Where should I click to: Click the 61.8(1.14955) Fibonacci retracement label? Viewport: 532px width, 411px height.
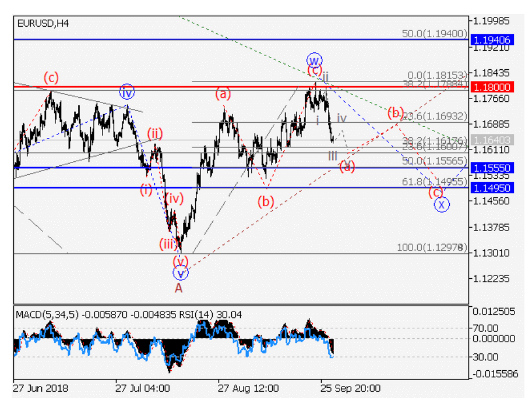[434, 182]
